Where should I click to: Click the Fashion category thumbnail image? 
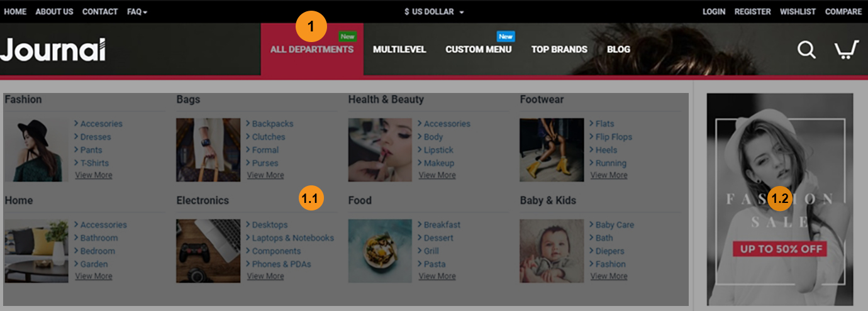(36, 150)
